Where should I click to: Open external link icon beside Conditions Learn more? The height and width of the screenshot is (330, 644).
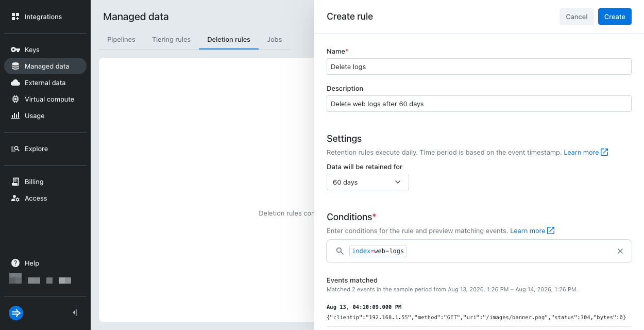[551, 230]
